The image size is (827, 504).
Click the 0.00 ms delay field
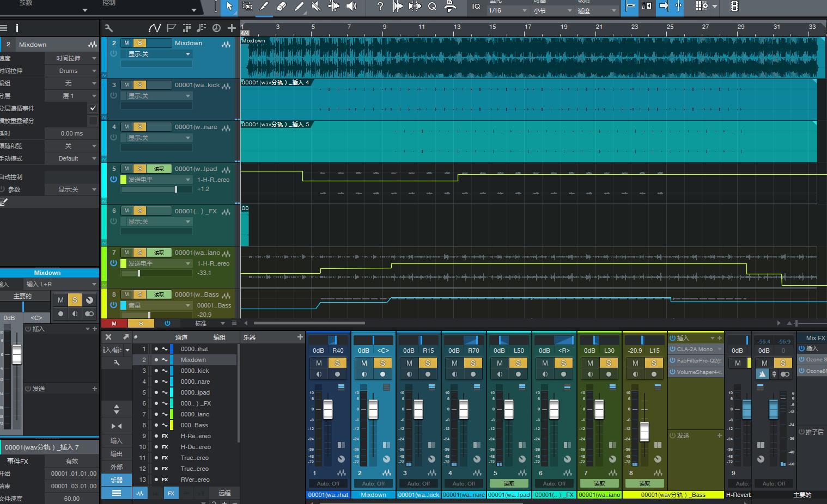[x=71, y=133]
